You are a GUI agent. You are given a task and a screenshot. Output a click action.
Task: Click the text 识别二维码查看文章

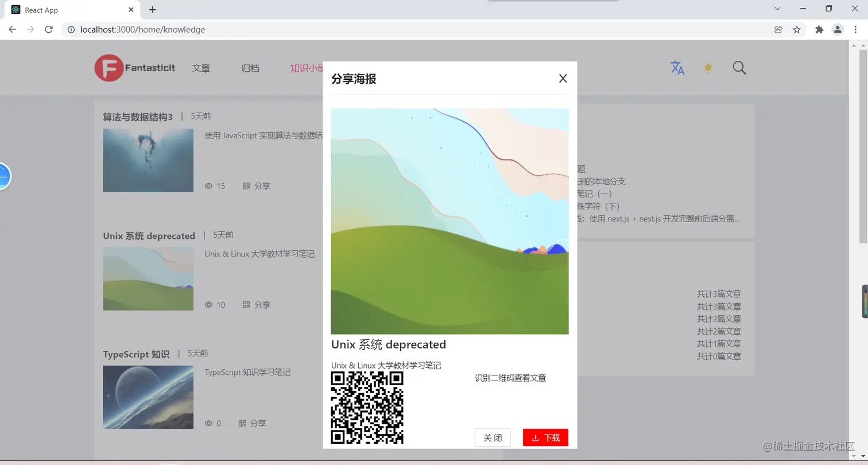[510, 378]
